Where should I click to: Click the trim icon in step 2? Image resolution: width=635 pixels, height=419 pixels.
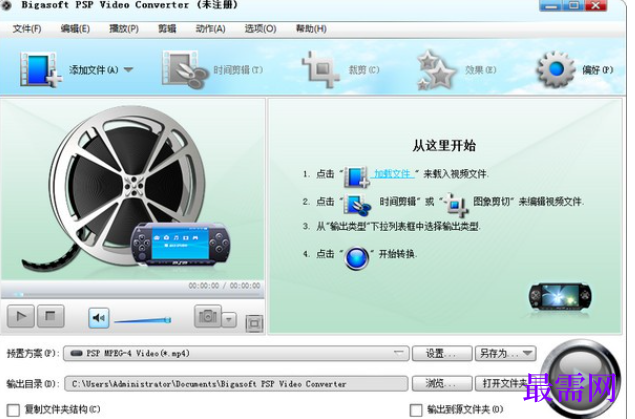pyautogui.click(x=357, y=204)
